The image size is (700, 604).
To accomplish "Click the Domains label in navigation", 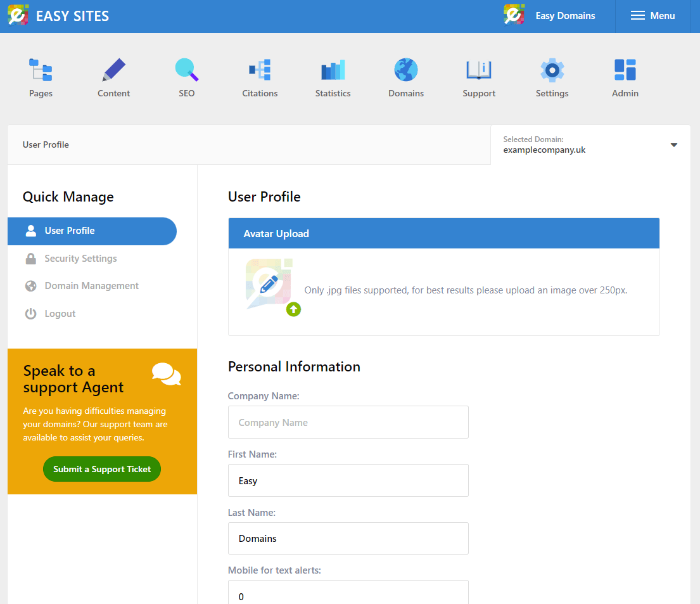I will [406, 93].
